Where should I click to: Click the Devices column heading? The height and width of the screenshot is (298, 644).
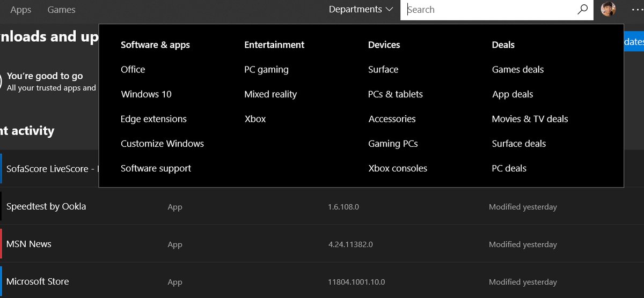click(384, 45)
